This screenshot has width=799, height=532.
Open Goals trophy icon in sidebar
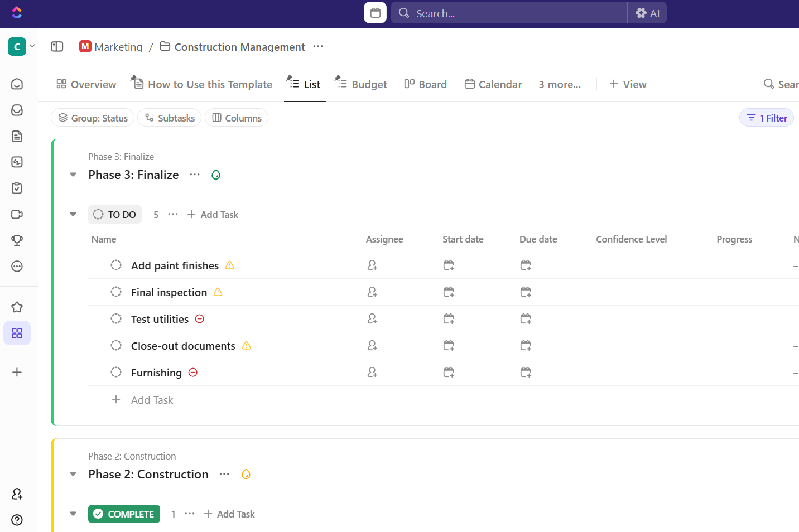click(17, 240)
